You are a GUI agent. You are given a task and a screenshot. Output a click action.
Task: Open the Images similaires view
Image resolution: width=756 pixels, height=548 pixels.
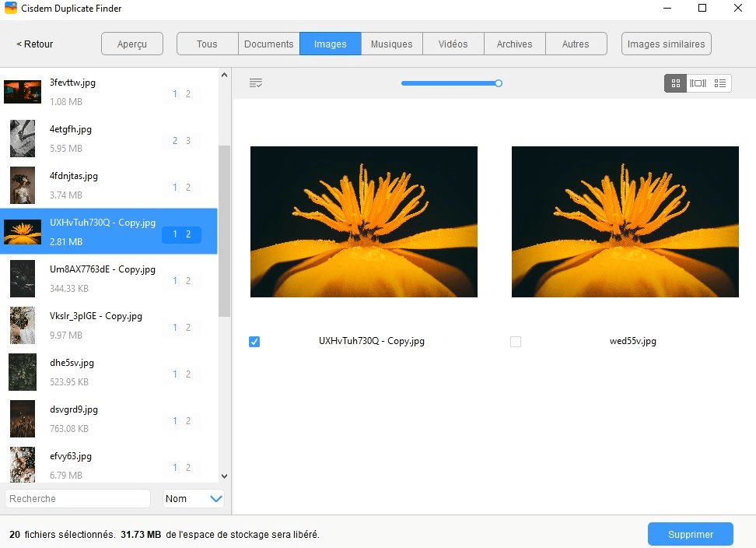point(666,44)
